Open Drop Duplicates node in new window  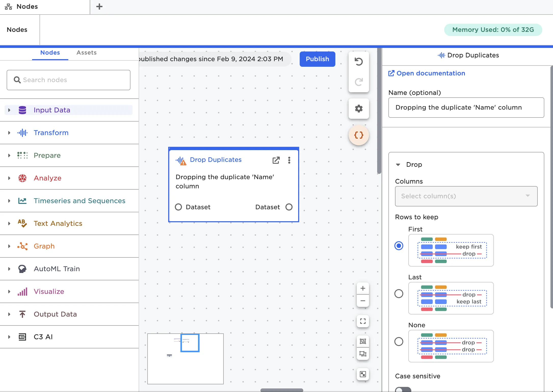[x=276, y=160]
